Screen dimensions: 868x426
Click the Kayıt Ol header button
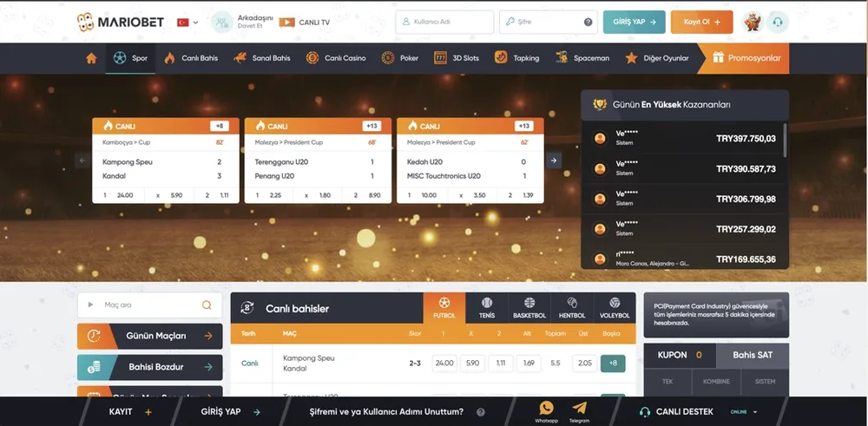pos(701,23)
